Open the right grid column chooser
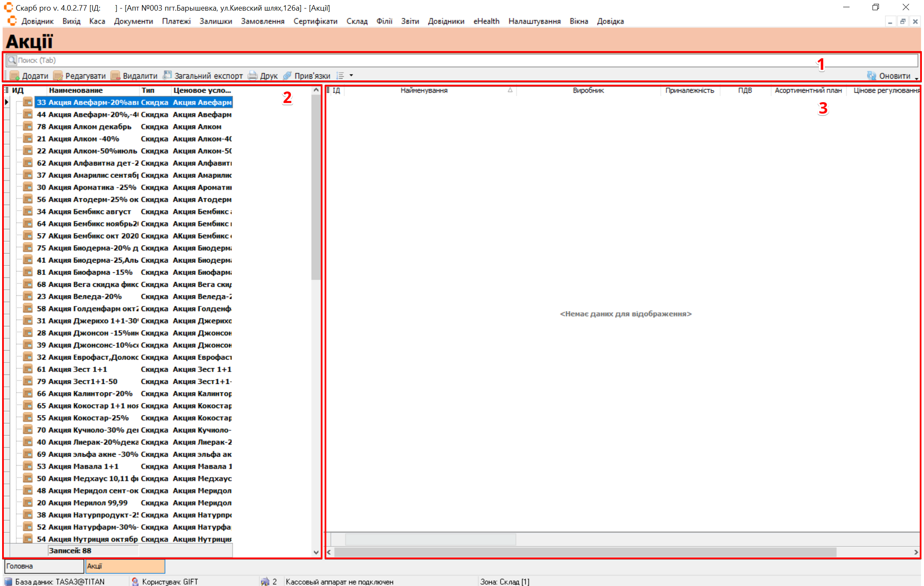 (x=328, y=90)
